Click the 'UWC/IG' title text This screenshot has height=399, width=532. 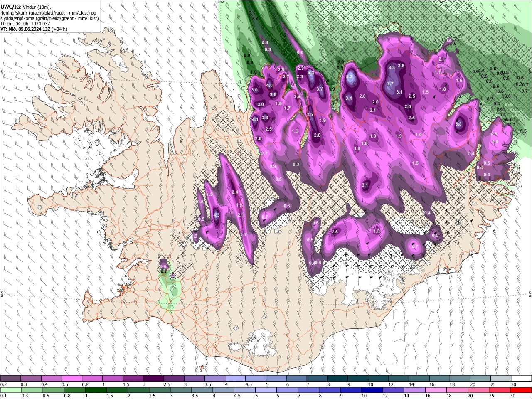tap(10, 7)
